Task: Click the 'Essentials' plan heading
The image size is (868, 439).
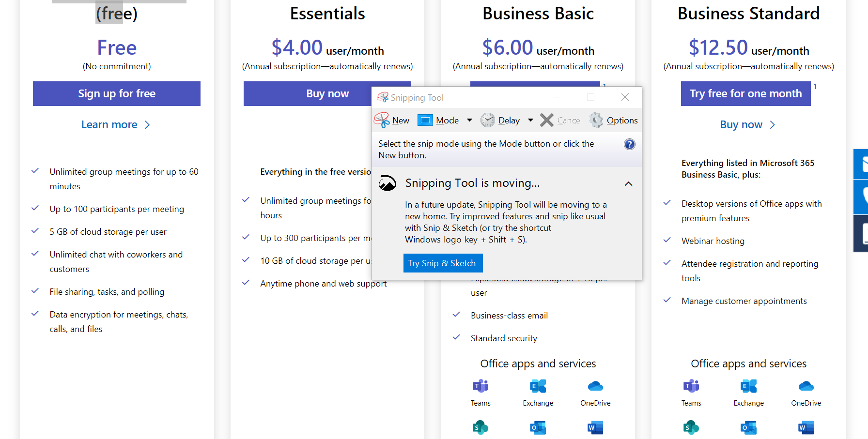Action: 327,14
